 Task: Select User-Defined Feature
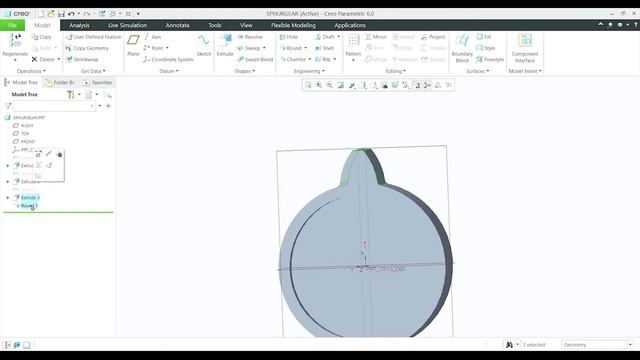tap(93, 37)
